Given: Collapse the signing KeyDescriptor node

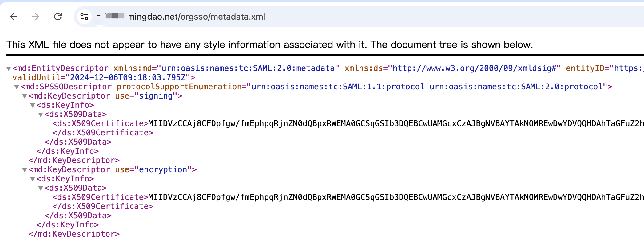Looking at the screenshot, I should [x=25, y=96].
